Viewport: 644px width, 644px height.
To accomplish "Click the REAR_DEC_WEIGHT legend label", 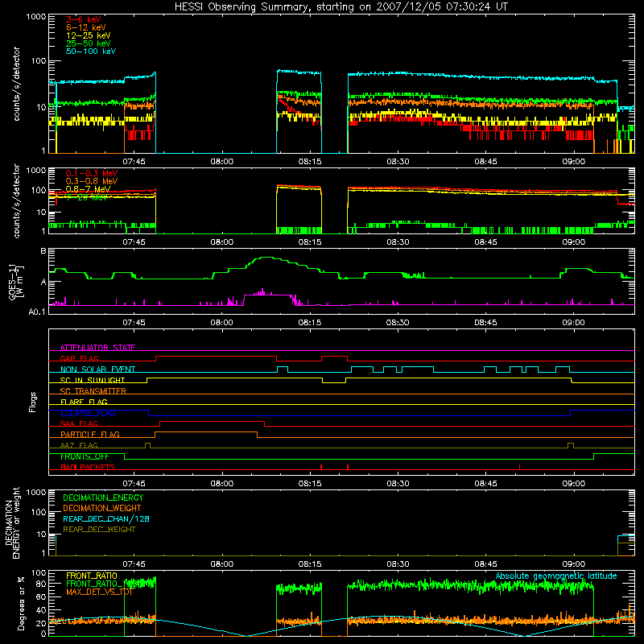I will point(99,530).
